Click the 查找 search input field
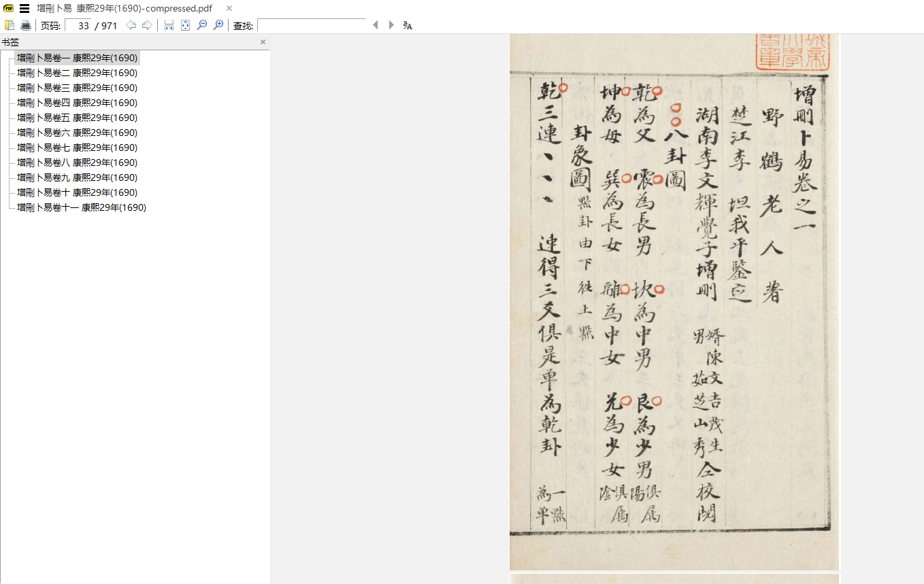This screenshot has width=924, height=584. pyautogui.click(x=311, y=26)
